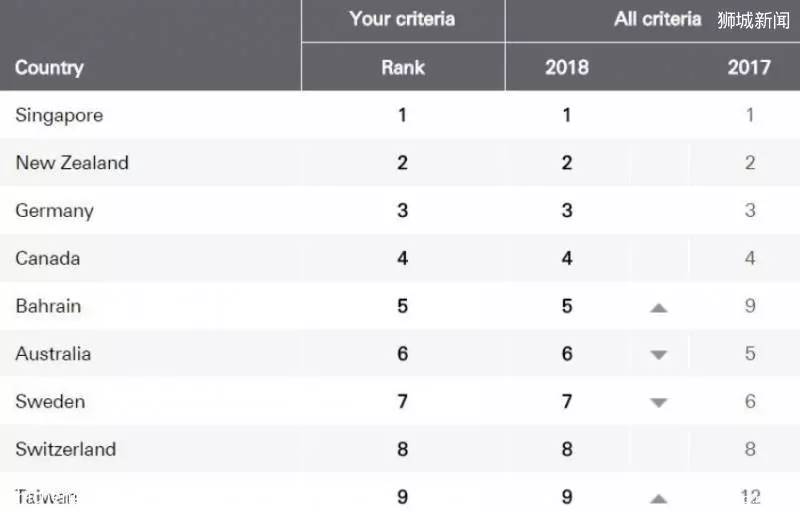
Task: Click the down arrow in Sweden row
Action: (x=659, y=403)
